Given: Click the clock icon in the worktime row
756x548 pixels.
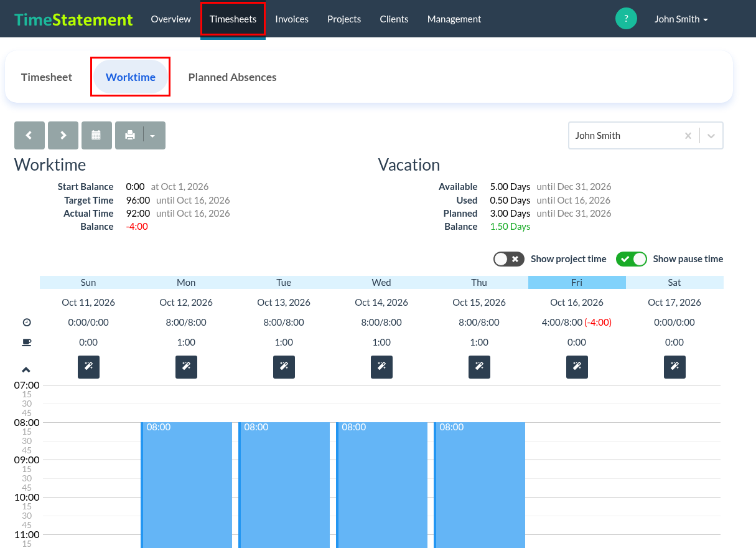Looking at the screenshot, I should click(x=27, y=323).
